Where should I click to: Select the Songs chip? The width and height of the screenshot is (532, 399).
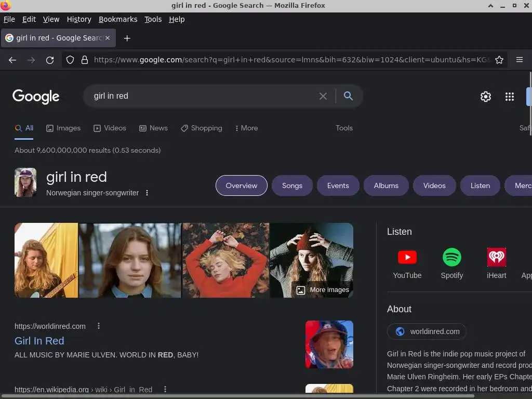[292, 185]
